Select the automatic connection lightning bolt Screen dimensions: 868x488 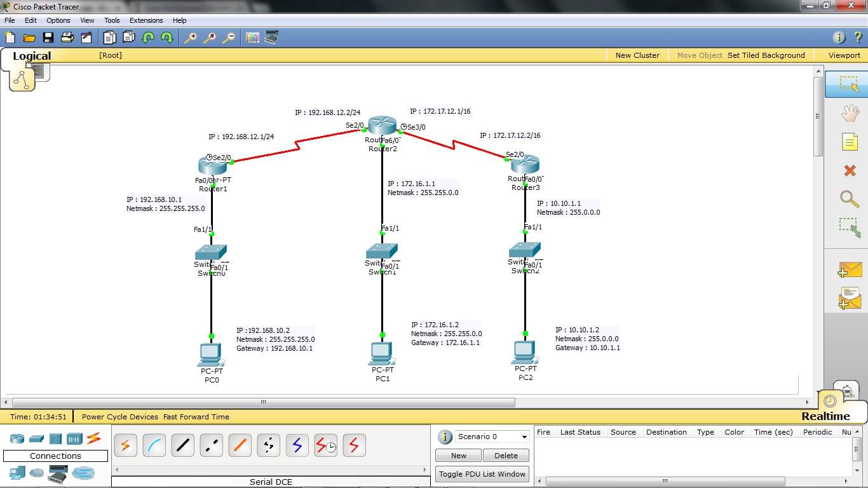(x=125, y=445)
